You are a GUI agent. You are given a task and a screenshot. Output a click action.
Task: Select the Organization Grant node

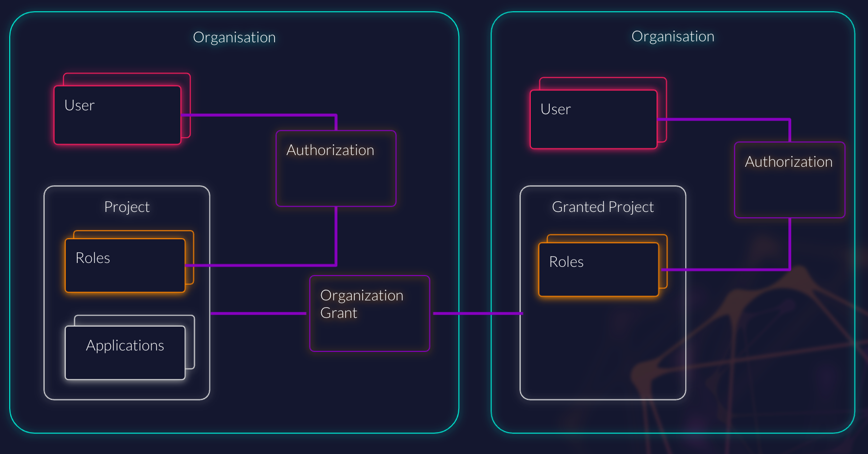(369, 314)
